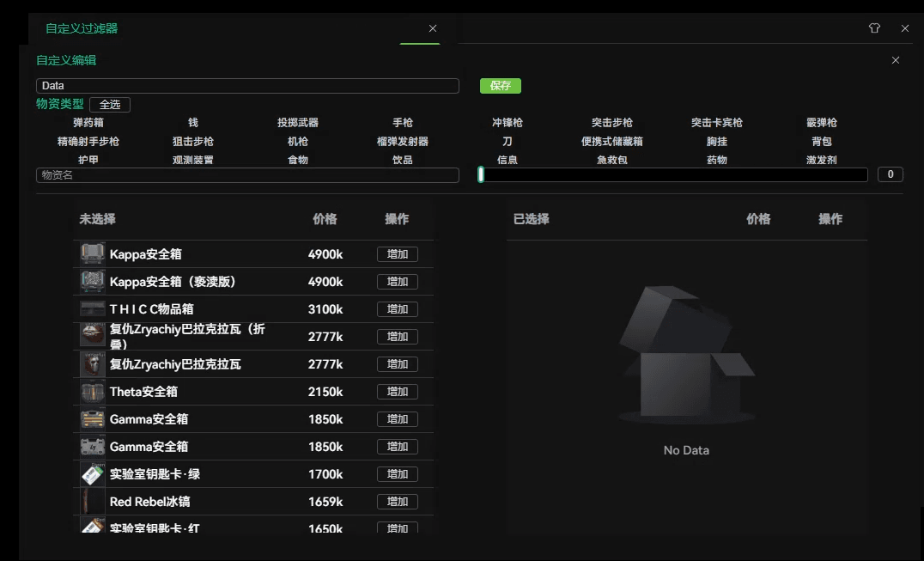The width and height of the screenshot is (924, 561).
Task: Toggle the 突击步枪 item type filter
Action: [612, 123]
